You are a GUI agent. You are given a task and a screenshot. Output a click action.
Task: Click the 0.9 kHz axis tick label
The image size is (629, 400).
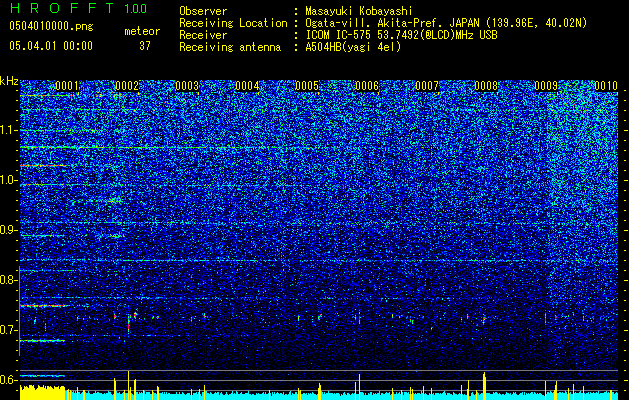click(9, 230)
